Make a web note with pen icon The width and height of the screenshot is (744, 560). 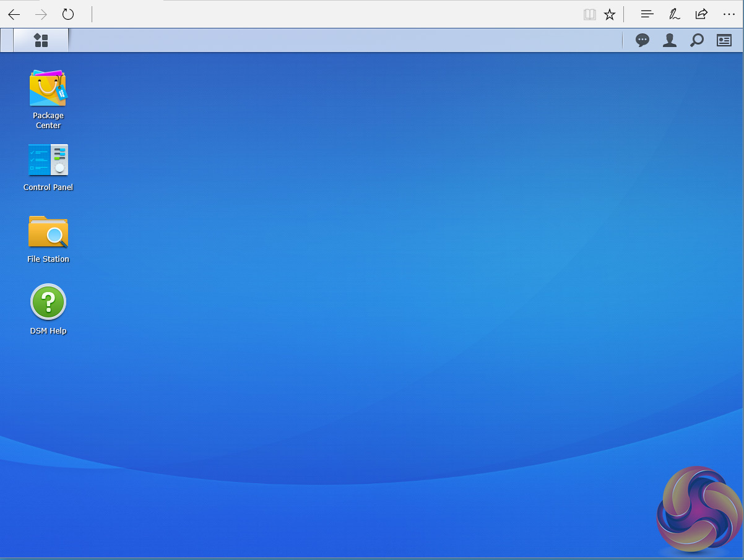[x=675, y=14]
